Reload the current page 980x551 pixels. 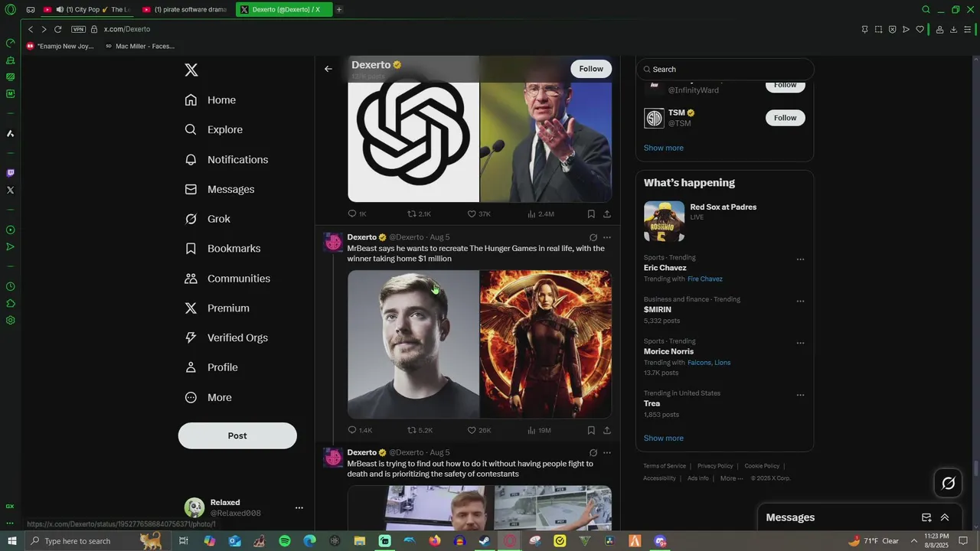57,29
